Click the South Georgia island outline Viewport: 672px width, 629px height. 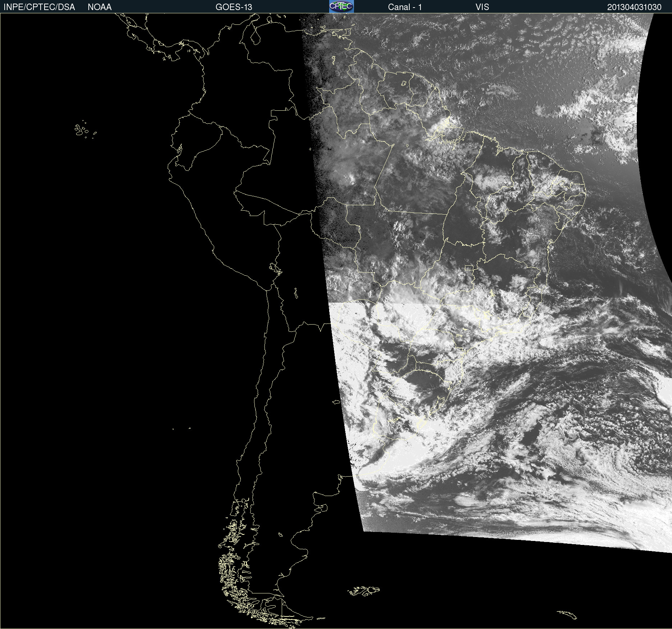coord(567,614)
